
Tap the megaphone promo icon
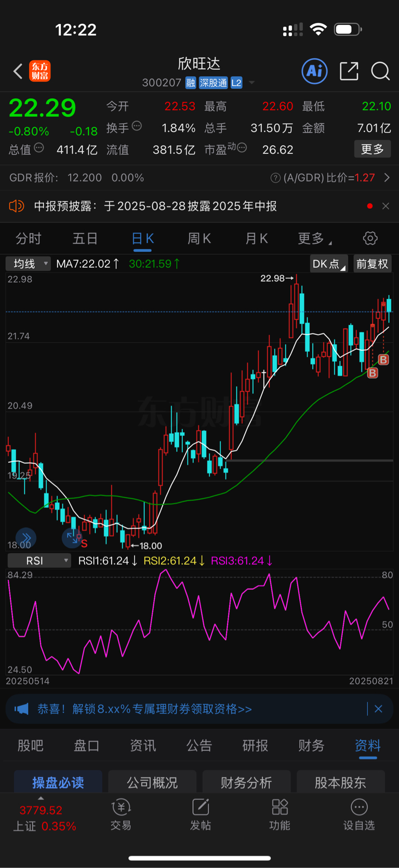(21, 709)
